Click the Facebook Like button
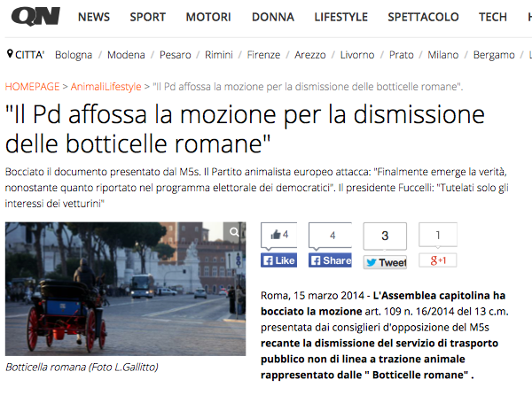532x395 pixels. [279, 260]
